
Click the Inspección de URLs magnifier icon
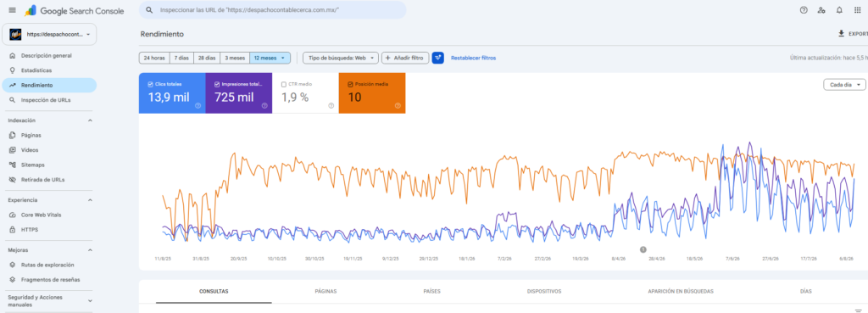tap(12, 100)
